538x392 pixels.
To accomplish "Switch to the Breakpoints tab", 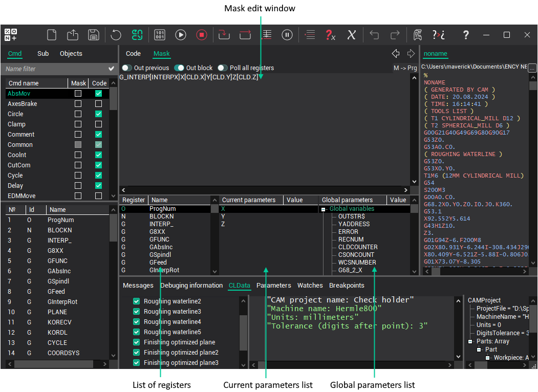I will [x=347, y=286].
